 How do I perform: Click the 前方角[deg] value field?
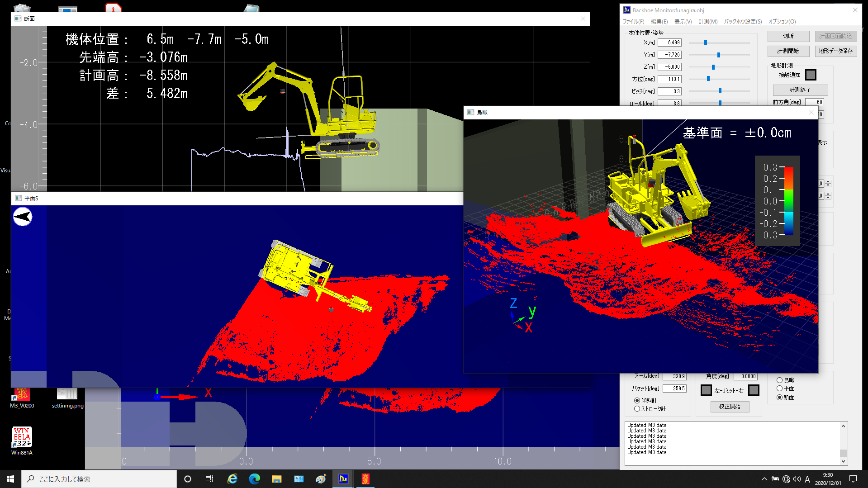pos(814,102)
